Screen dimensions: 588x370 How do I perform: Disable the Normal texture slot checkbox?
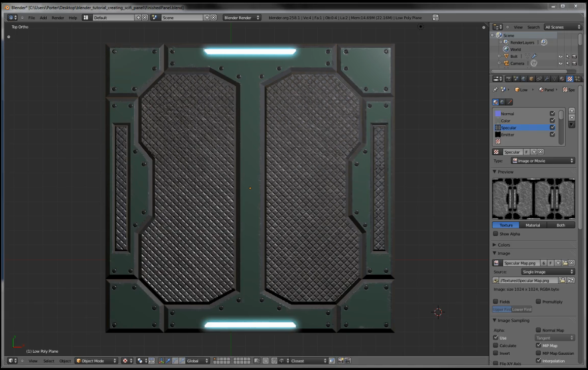pos(552,114)
